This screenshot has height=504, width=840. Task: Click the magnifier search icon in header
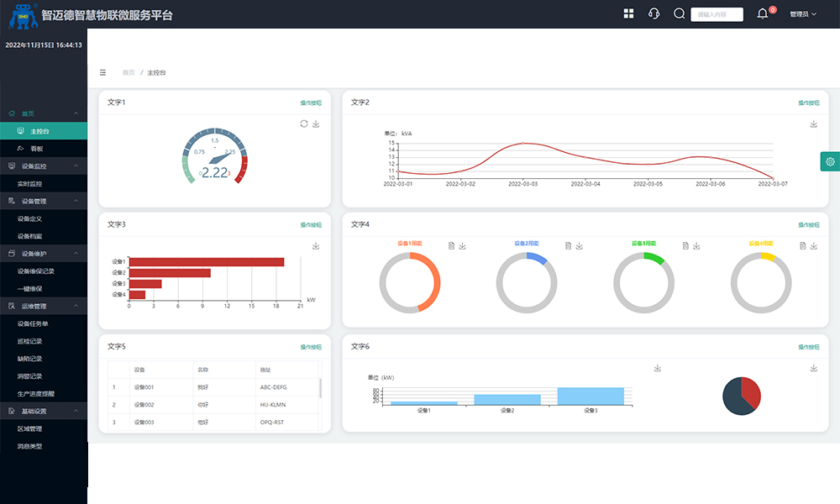pos(679,13)
